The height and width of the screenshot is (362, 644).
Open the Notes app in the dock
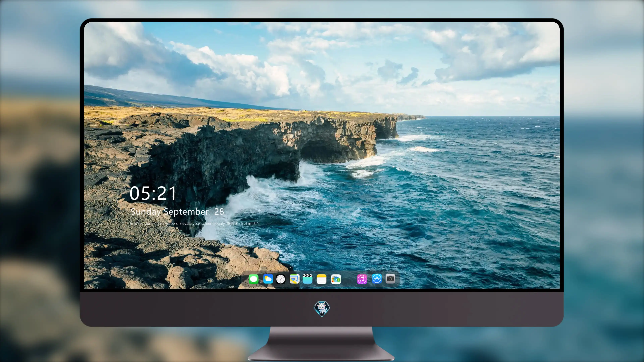coord(321,279)
